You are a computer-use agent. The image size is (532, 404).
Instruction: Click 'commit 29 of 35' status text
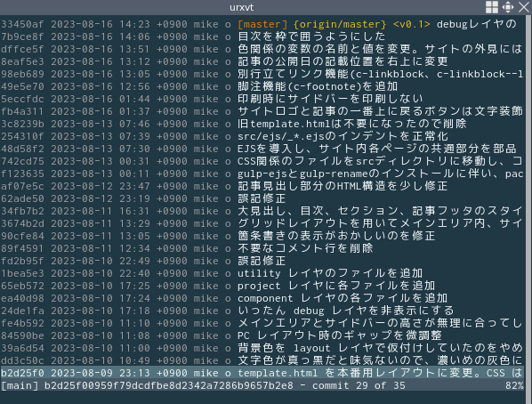[359, 385]
